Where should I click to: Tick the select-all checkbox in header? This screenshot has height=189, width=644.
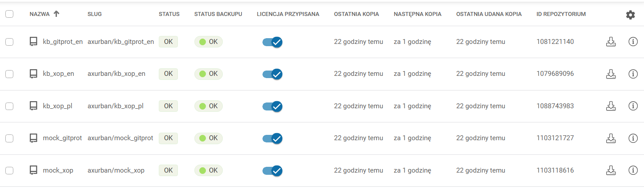pyautogui.click(x=9, y=14)
